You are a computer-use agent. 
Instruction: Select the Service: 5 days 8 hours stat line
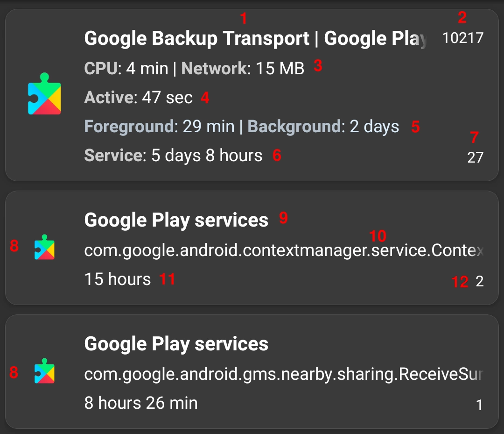[x=172, y=155]
